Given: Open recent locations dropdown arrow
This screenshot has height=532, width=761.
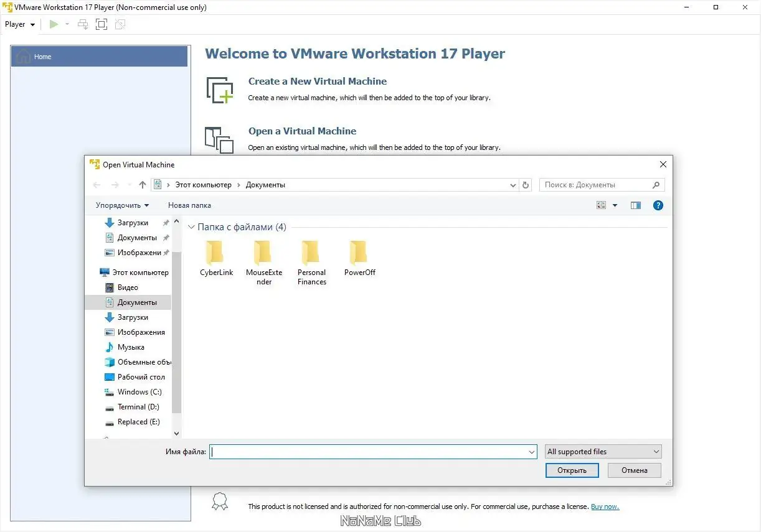Looking at the screenshot, I should pyautogui.click(x=129, y=185).
